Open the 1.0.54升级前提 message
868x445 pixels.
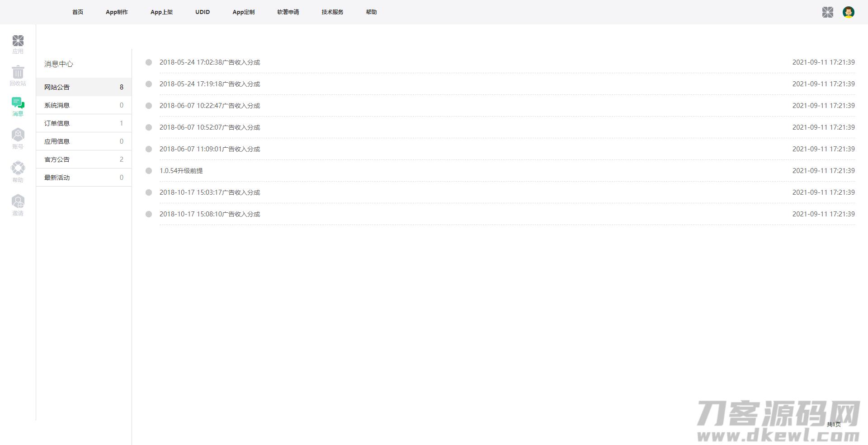click(181, 171)
